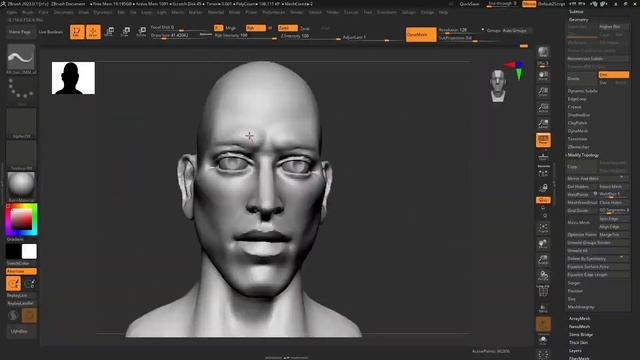This screenshot has height=360, width=640.
Task: Expand the ShadowBox section
Action: (579, 115)
